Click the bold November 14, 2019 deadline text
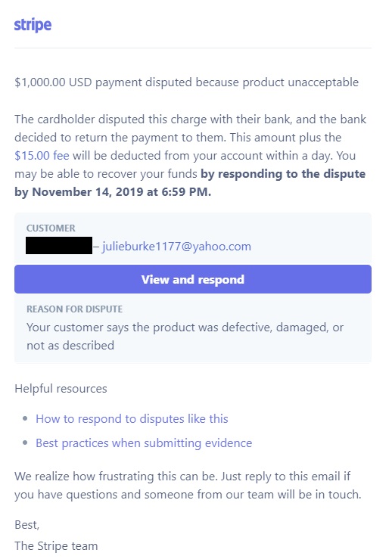 click(113, 192)
